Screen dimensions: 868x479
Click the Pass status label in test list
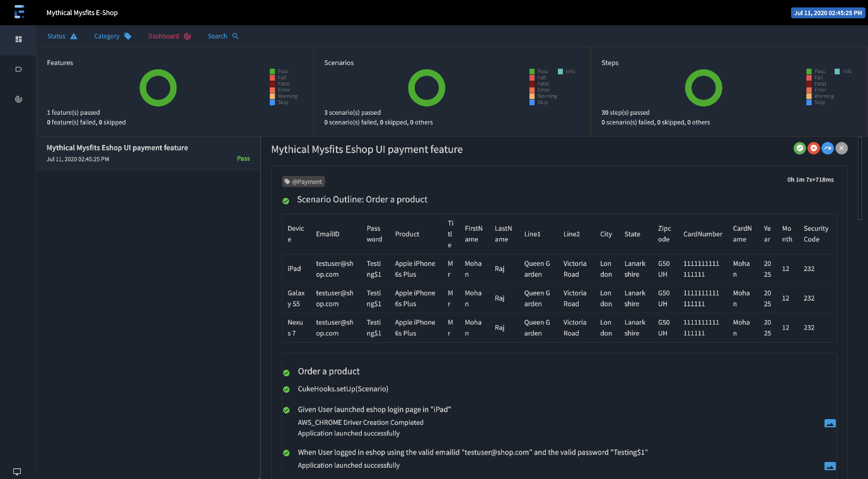pos(243,159)
